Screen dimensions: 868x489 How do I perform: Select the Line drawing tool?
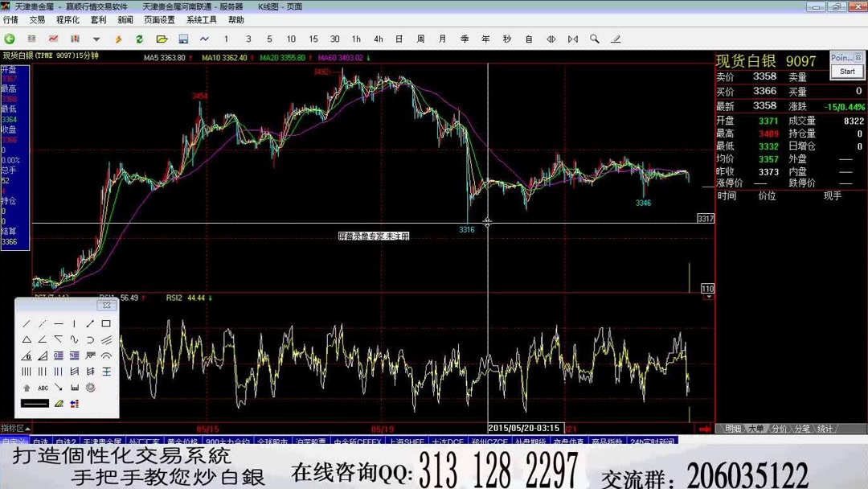pos(27,323)
